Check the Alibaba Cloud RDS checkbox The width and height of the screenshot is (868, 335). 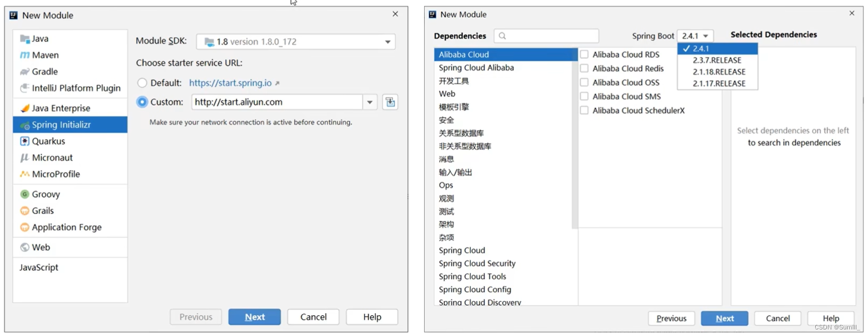[x=584, y=54]
